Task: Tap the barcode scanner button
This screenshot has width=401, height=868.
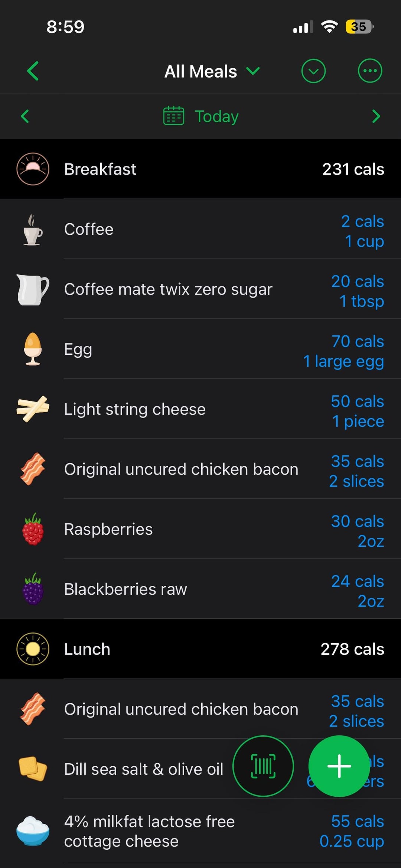Action: point(263,766)
